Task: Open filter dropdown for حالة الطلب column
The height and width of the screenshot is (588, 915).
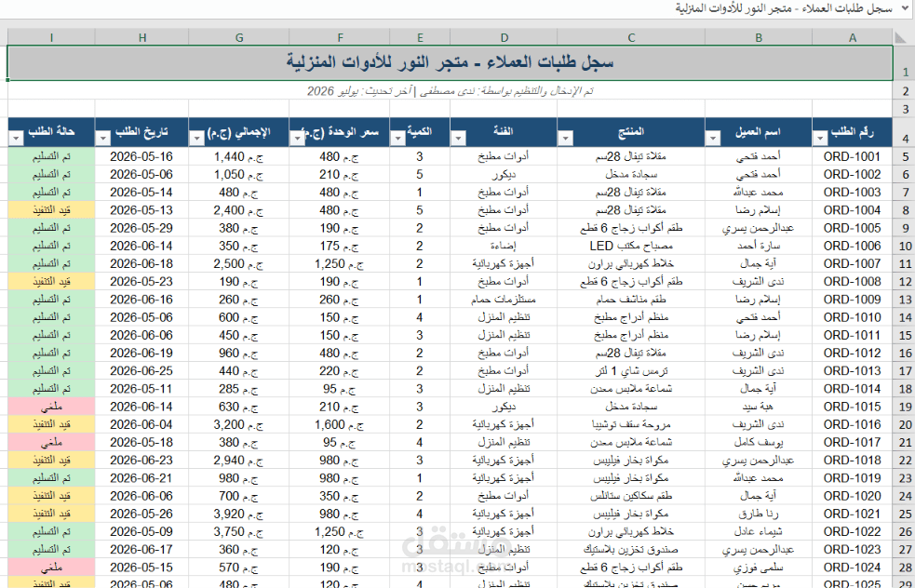Action: click(x=16, y=139)
